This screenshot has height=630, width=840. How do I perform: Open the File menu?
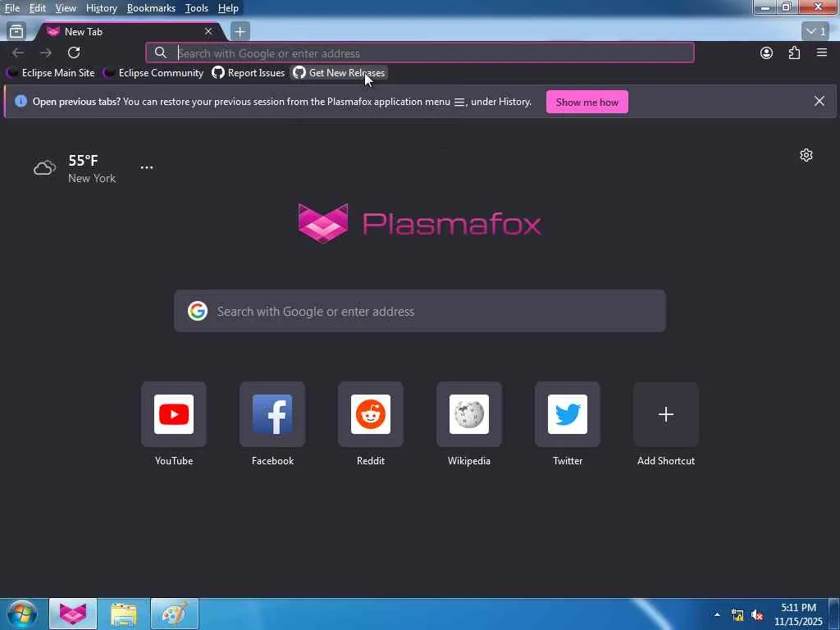pyautogui.click(x=11, y=8)
